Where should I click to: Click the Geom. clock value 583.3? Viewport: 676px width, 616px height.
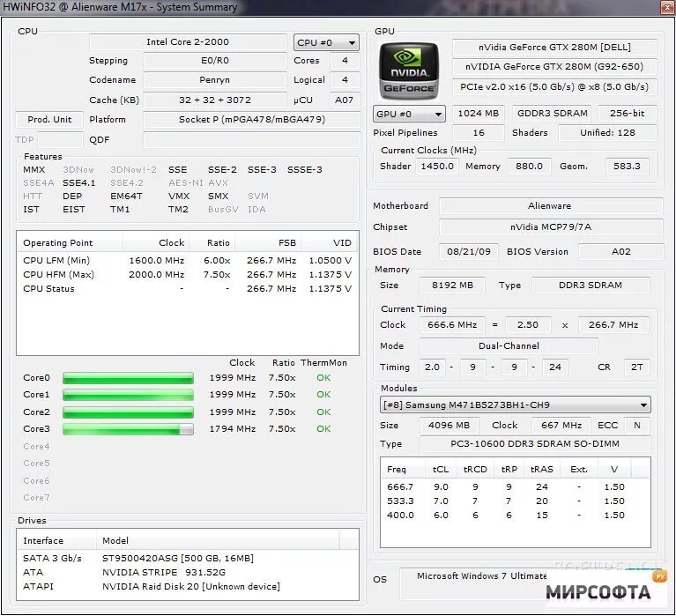[627, 167]
